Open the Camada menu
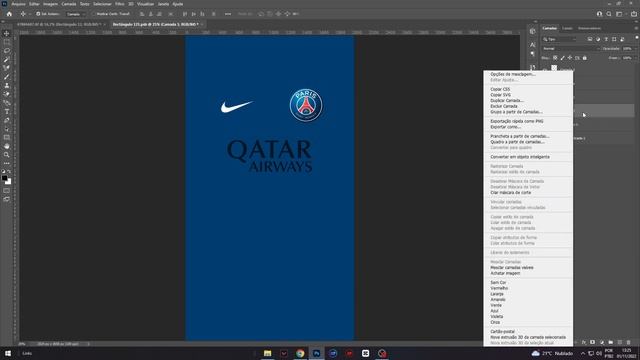The height and width of the screenshot is (360, 640). coord(69,4)
